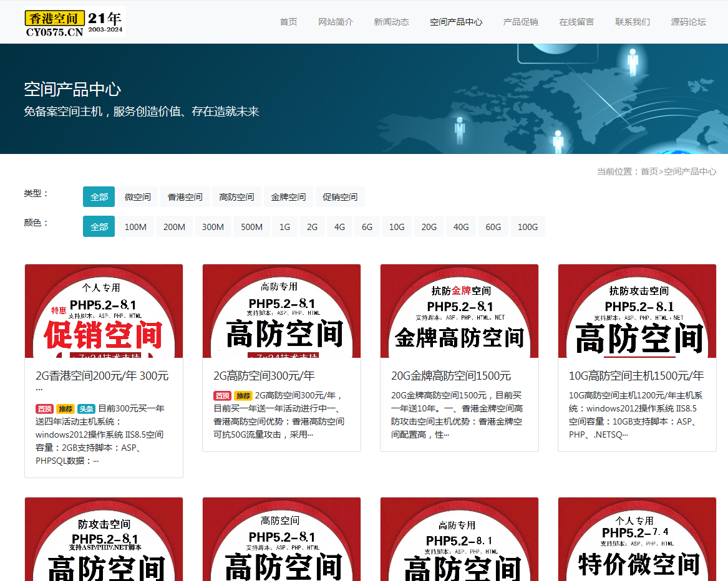Click the 头条 tag on 2G香港空间 card

click(x=86, y=409)
